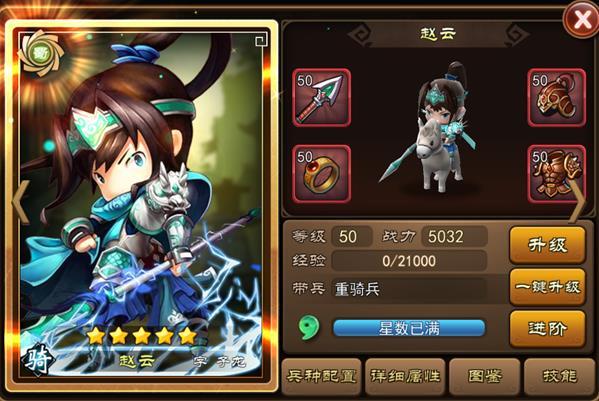Screen dimensions: 599x401
Task: Select the gold ring equipment slot
Action: [x=322, y=174]
